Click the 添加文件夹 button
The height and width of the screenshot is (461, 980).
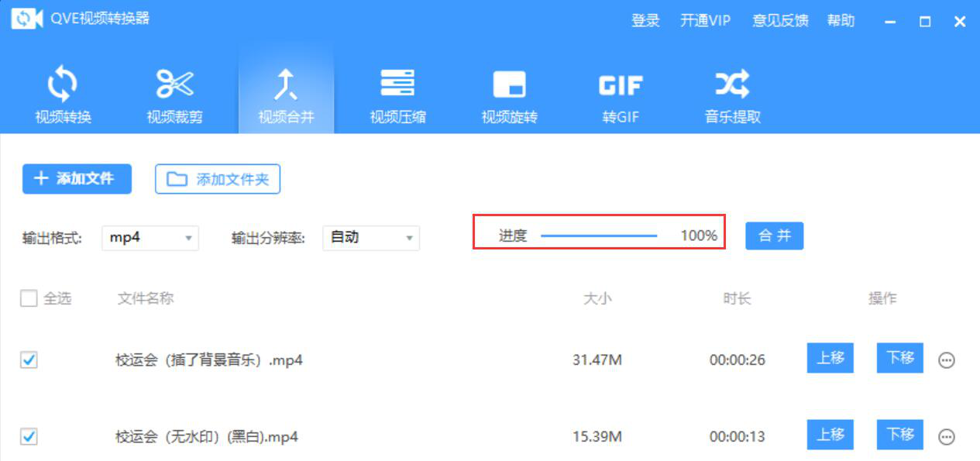coord(218,179)
